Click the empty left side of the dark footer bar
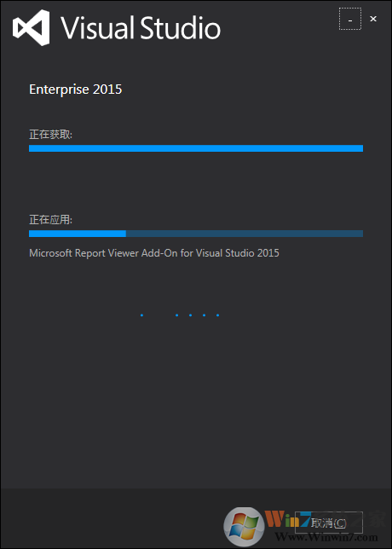Viewport: 392px width, 549px height. point(105,518)
